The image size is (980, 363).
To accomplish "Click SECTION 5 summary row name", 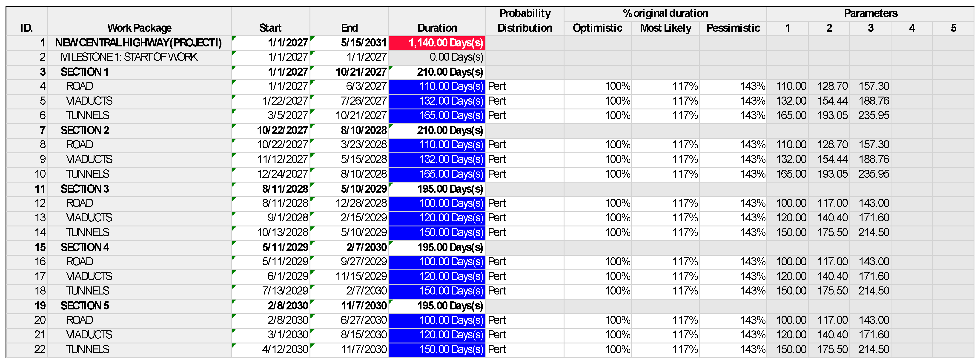I will pyautogui.click(x=85, y=306).
